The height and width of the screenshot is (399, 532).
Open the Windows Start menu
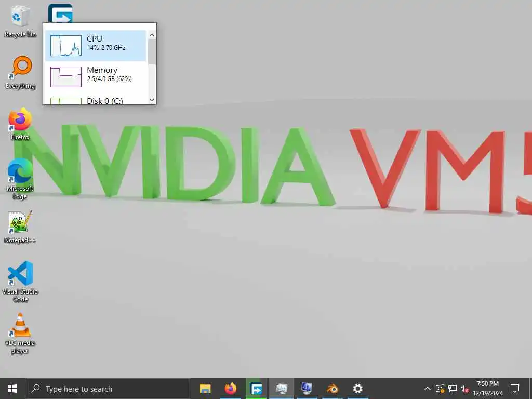point(12,389)
